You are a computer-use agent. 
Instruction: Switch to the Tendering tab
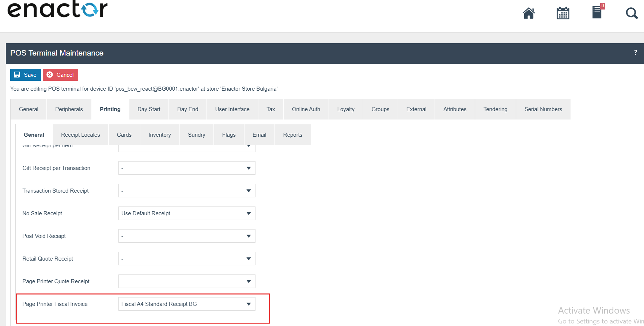495,109
